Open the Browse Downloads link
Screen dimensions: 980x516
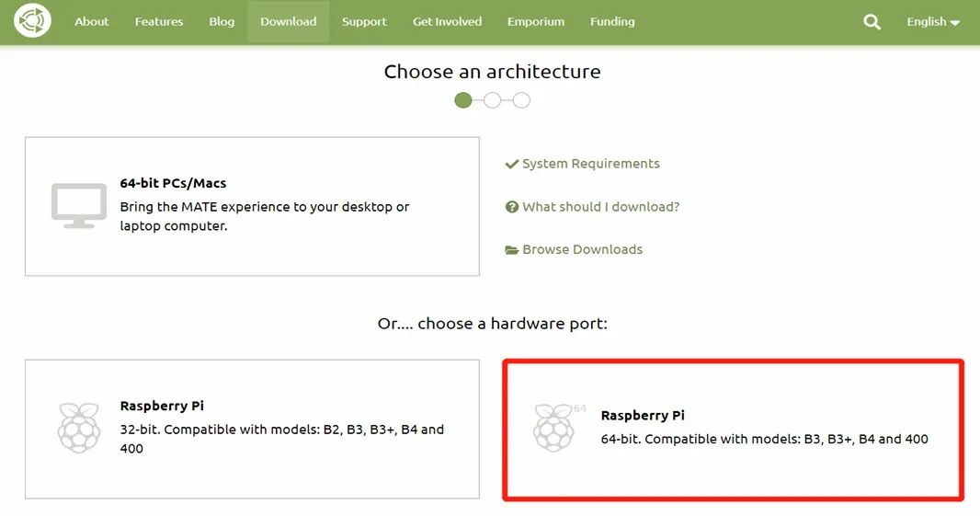click(583, 249)
